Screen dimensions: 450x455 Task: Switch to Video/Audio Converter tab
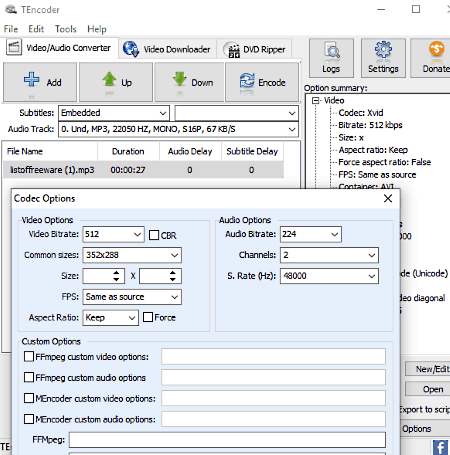[59, 48]
